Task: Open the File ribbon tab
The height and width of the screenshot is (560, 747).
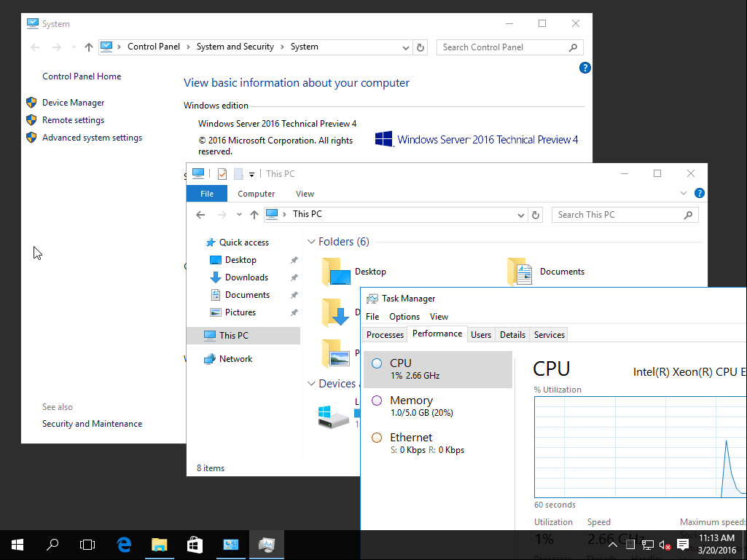Action: point(207,194)
